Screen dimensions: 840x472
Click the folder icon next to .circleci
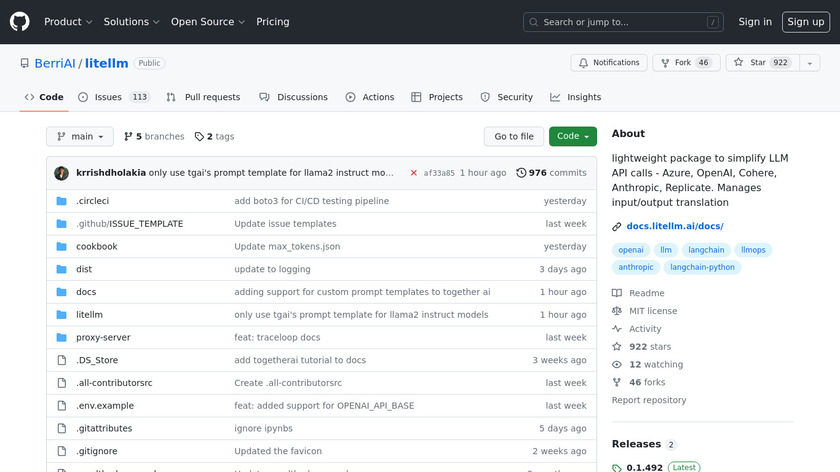[x=62, y=201]
